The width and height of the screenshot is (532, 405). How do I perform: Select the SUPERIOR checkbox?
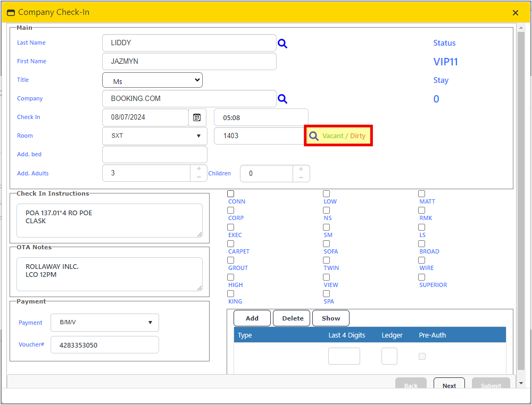point(422,277)
